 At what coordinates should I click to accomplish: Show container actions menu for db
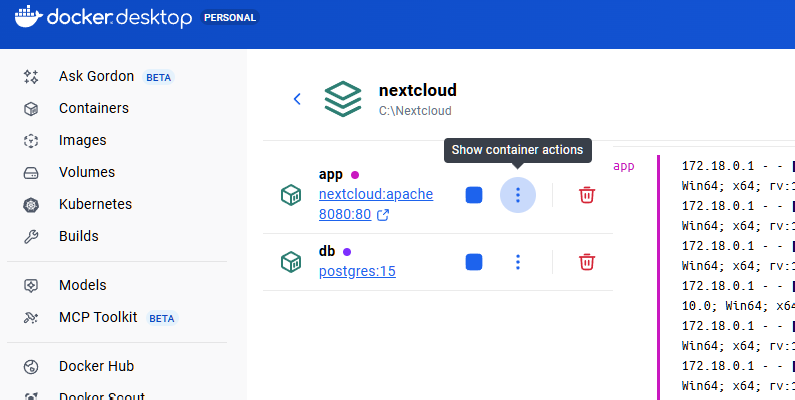pyautogui.click(x=517, y=262)
